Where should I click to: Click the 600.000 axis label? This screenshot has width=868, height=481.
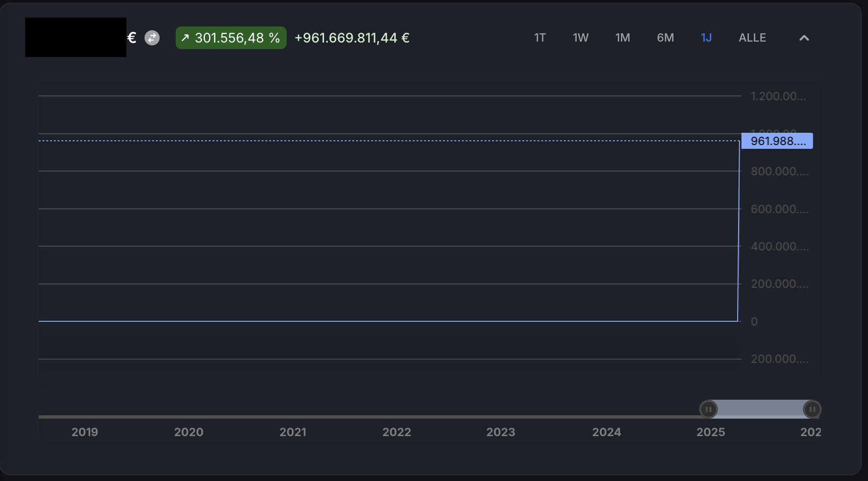tap(780, 209)
